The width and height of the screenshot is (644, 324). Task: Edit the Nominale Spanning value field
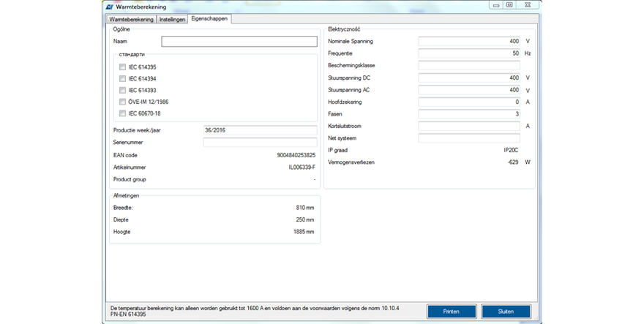[x=469, y=42]
